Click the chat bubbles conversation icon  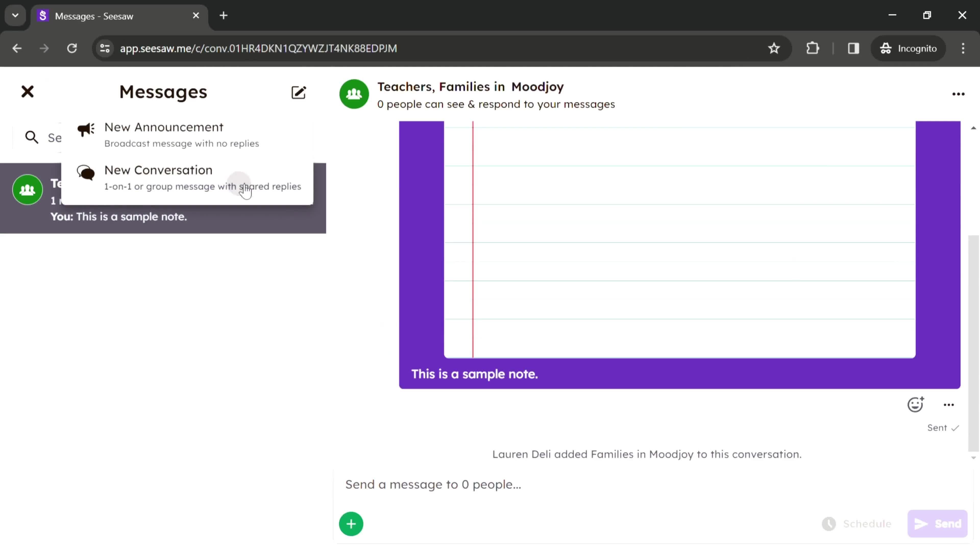[86, 173]
